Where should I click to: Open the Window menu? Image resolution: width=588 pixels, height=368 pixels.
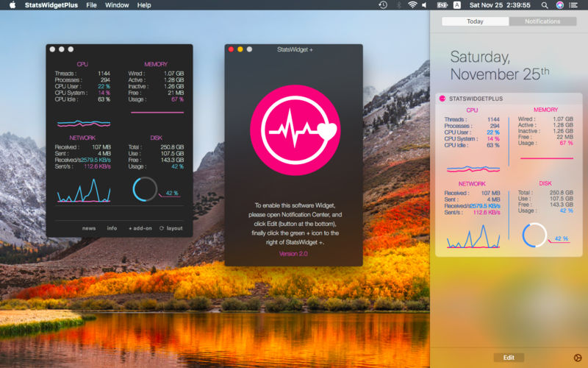coord(117,5)
